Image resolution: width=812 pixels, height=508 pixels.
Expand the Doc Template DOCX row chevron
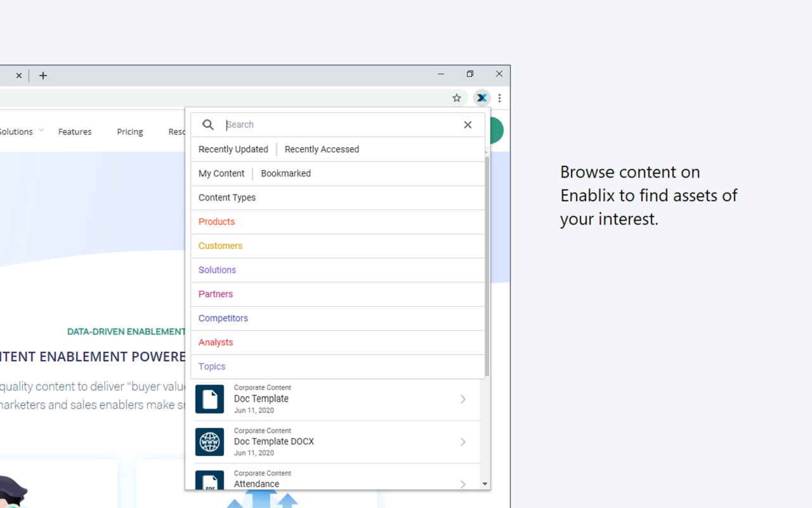click(x=463, y=441)
